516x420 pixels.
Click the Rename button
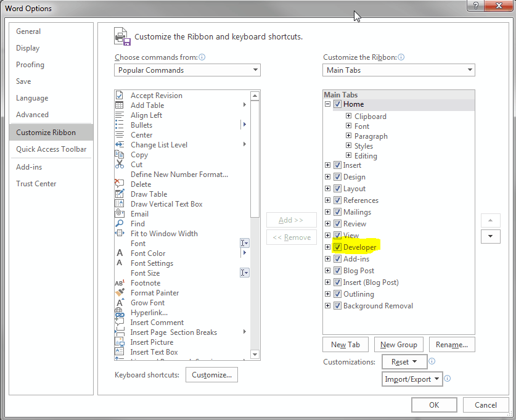452,345
